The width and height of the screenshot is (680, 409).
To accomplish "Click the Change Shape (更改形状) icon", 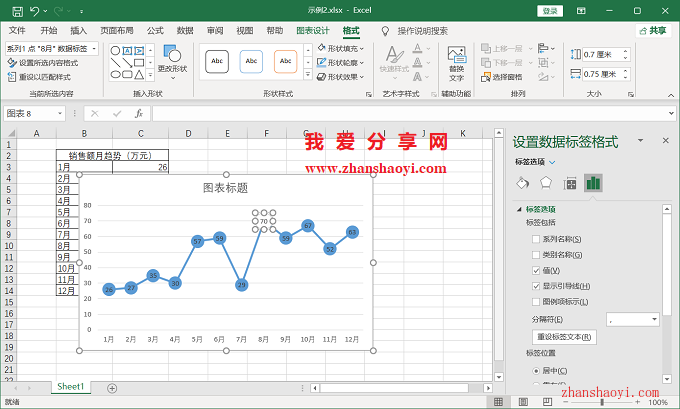I will (x=172, y=54).
